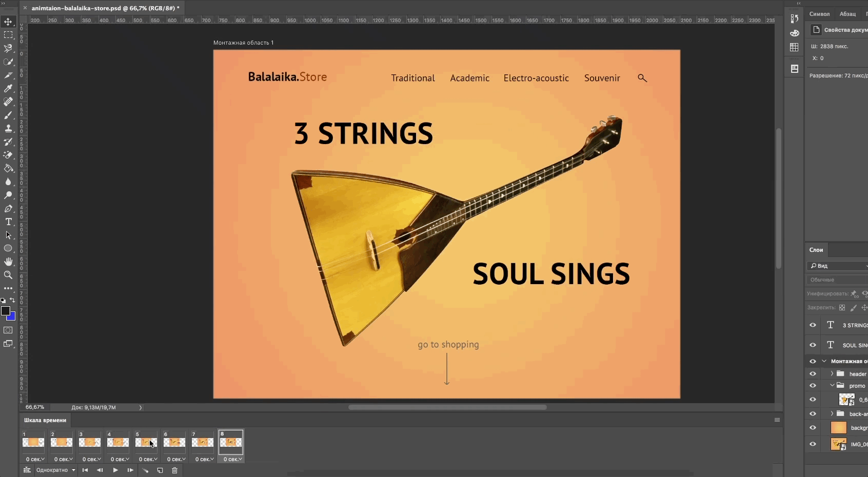Screen dimensions: 868x477
Task: Select the Clone Stamp tool
Action: [x=8, y=128]
